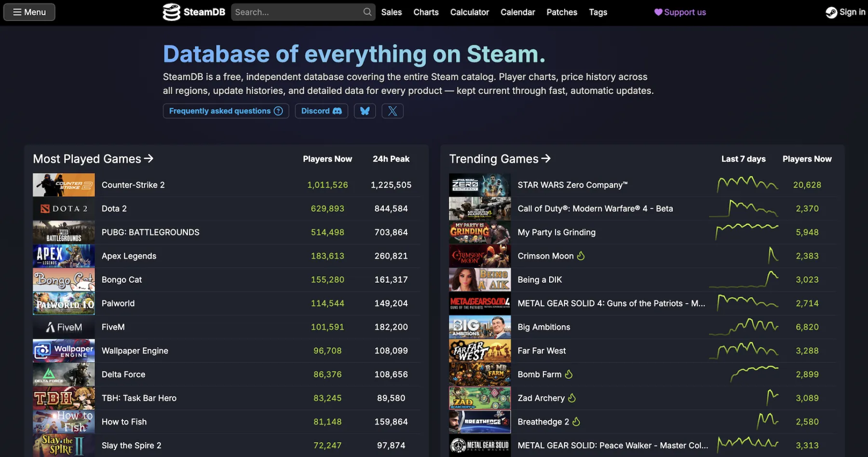868x457 pixels.
Task: Click the Bomb Farm sparkline chart
Action: click(755, 374)
